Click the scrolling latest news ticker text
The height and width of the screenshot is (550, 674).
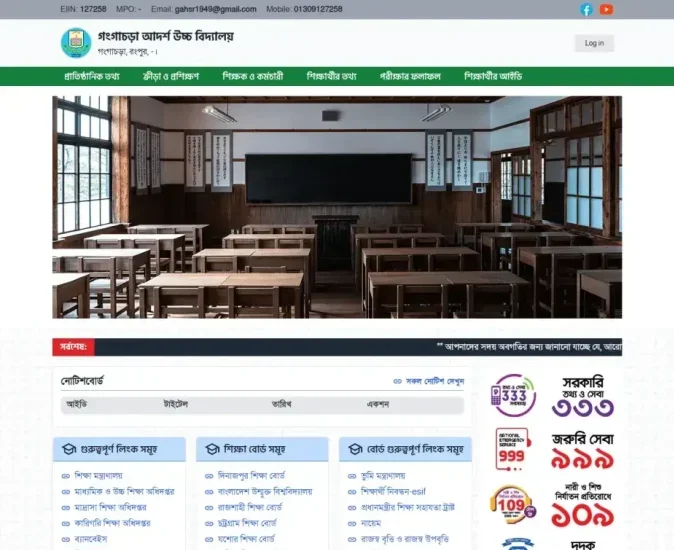[x=529, y=347]
